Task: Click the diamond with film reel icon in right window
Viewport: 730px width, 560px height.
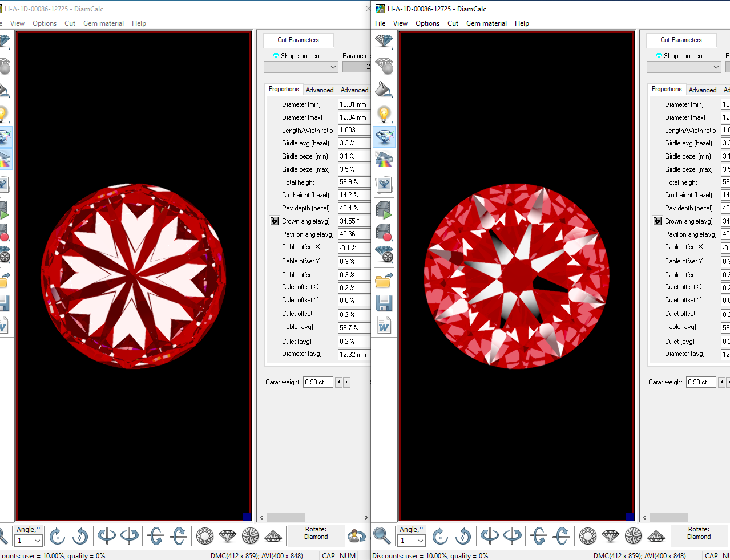Action: click(384, 255)
